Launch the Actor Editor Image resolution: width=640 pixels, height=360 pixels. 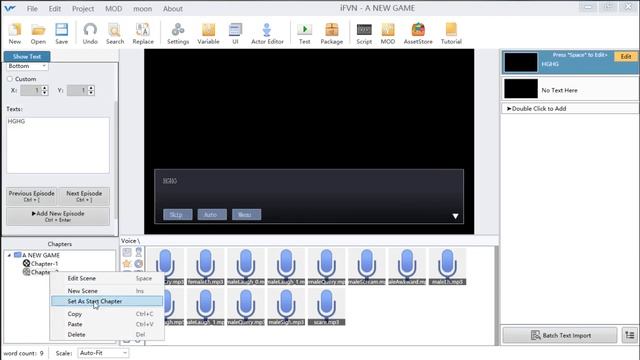(267, 33)
